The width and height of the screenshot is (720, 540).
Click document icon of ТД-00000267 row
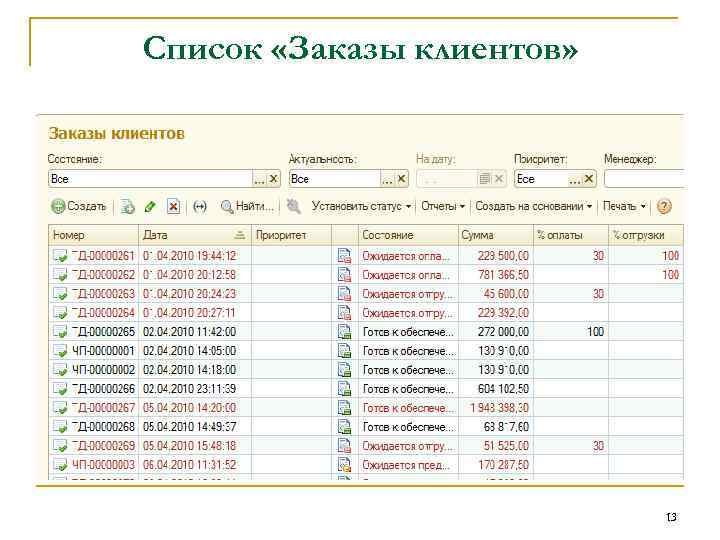pyautogui.click(x=61, y=408)
